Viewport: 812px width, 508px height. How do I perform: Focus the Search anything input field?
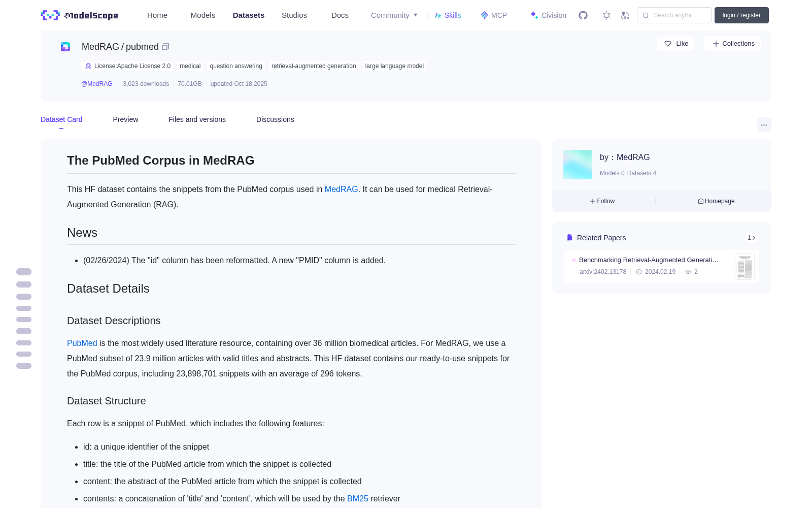(x=674, y=15)
